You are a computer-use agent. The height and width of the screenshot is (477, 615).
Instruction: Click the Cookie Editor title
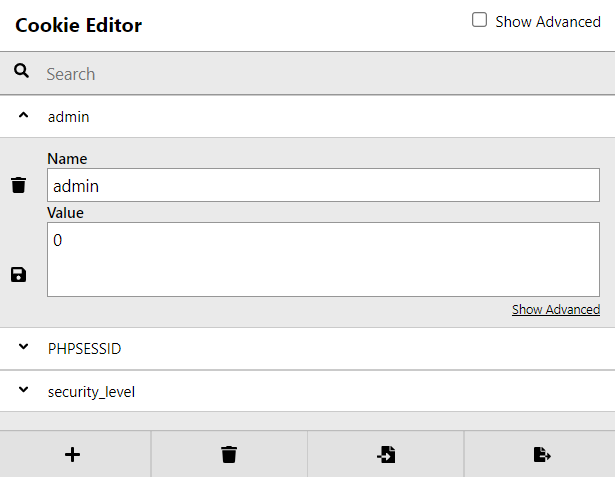coord(78,25)
